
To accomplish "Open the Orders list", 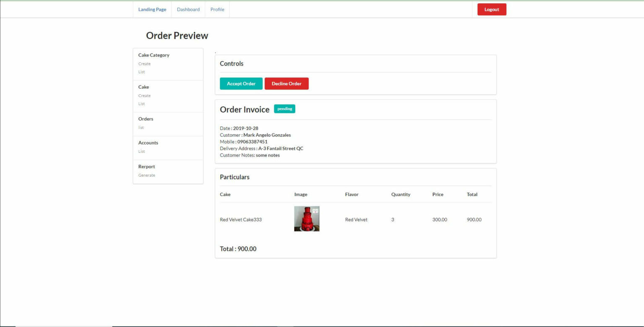I will click(141, 127).
